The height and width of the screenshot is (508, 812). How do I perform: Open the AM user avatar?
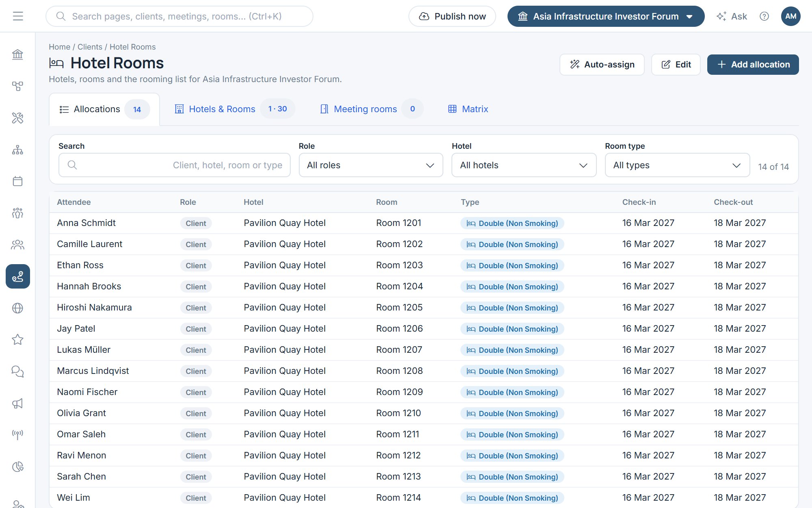click(790, 16)
